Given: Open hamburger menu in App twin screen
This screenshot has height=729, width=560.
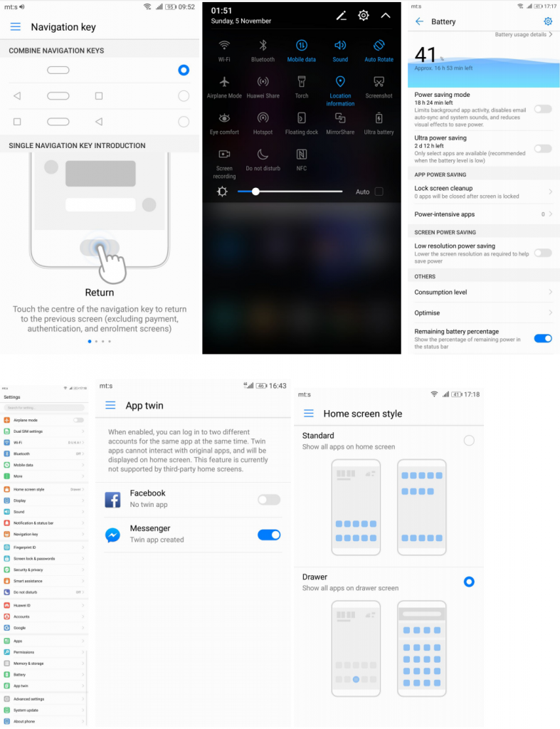Looking at the screenshot, I should tap(110, 405).
